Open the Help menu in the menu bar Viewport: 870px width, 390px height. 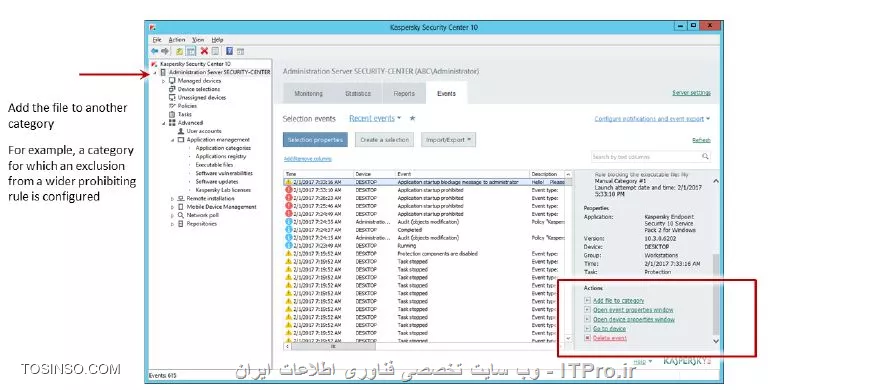[217, 40]
